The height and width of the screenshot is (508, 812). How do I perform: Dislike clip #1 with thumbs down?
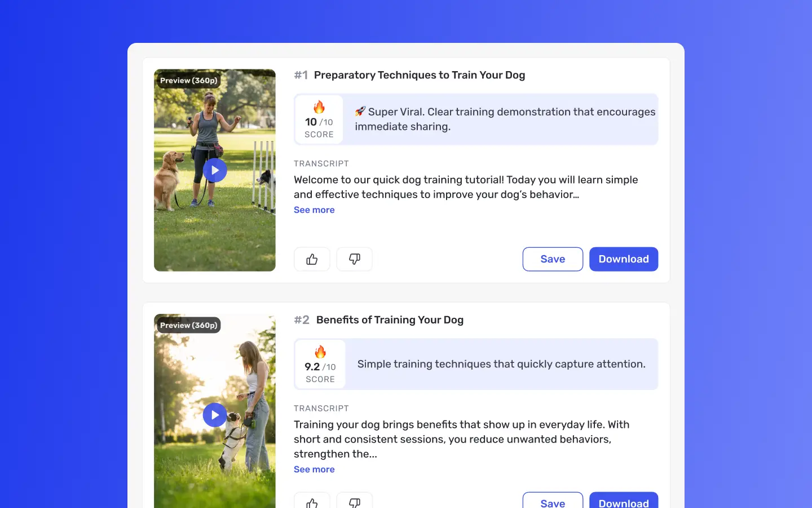[354, 259]
